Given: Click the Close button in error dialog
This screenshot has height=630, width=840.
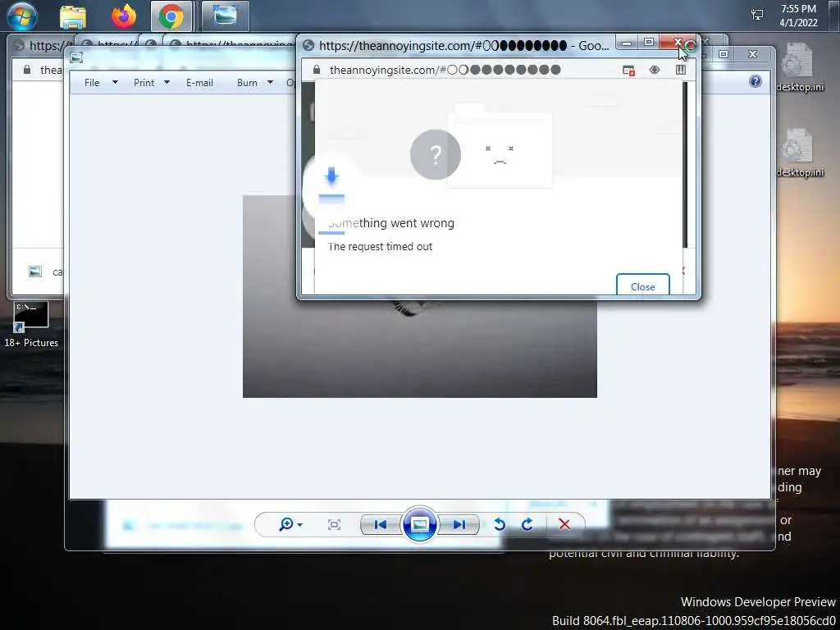Looking at the screenshot, I should coord(643,286).
